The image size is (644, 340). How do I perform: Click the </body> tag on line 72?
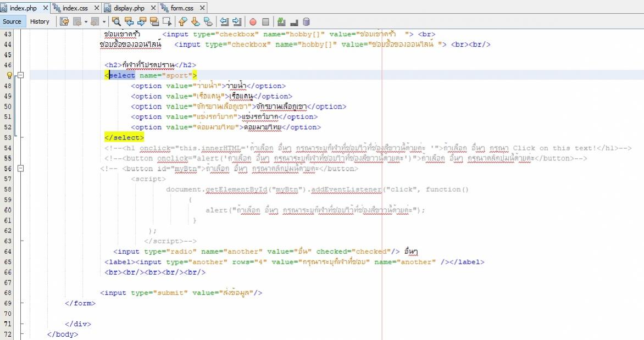(63, 335)
